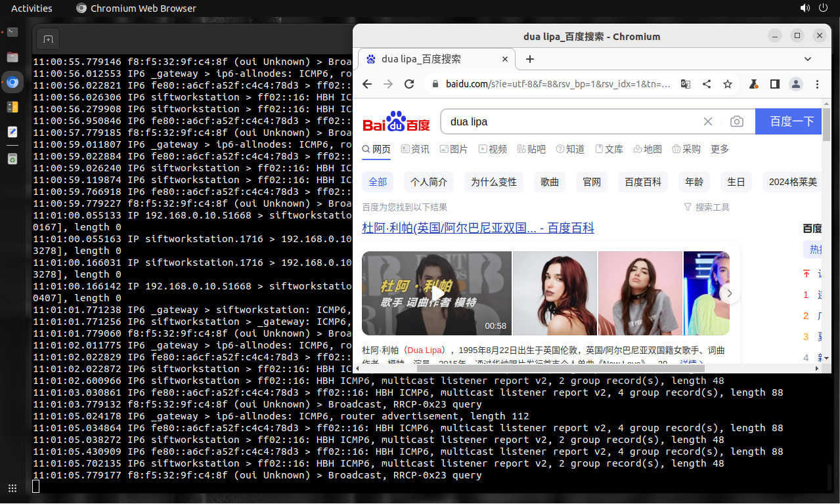Toggle the Chromium side panel
Screen dimensions: 840x504
coord(775,84)
